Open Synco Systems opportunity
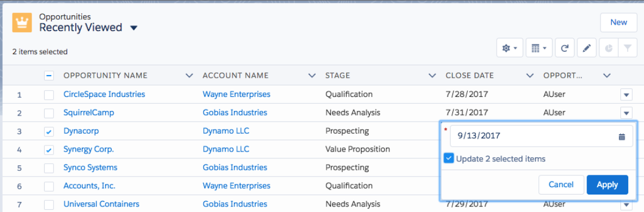The height and width of the screenshot is (212, 644). [x=90, y=167]
